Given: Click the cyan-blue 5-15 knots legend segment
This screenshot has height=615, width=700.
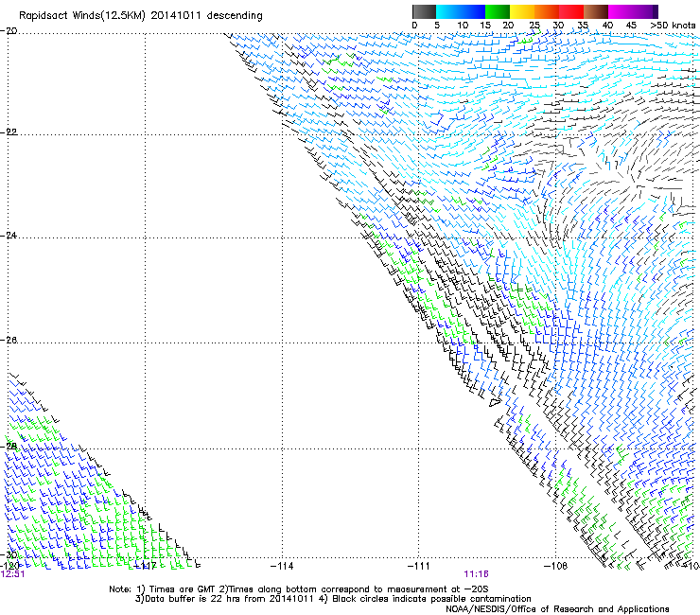Looking at the screenshot, I should (461, 11).
